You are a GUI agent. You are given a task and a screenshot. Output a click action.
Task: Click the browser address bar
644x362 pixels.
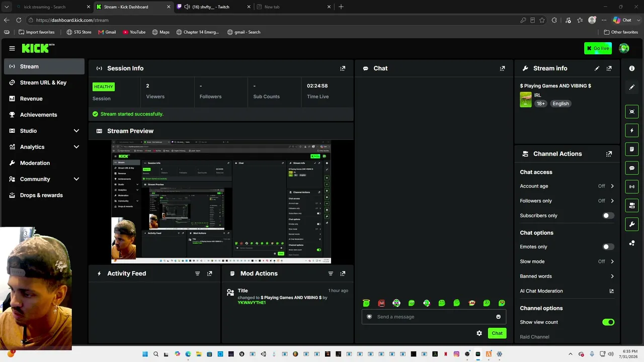(272, 20)
